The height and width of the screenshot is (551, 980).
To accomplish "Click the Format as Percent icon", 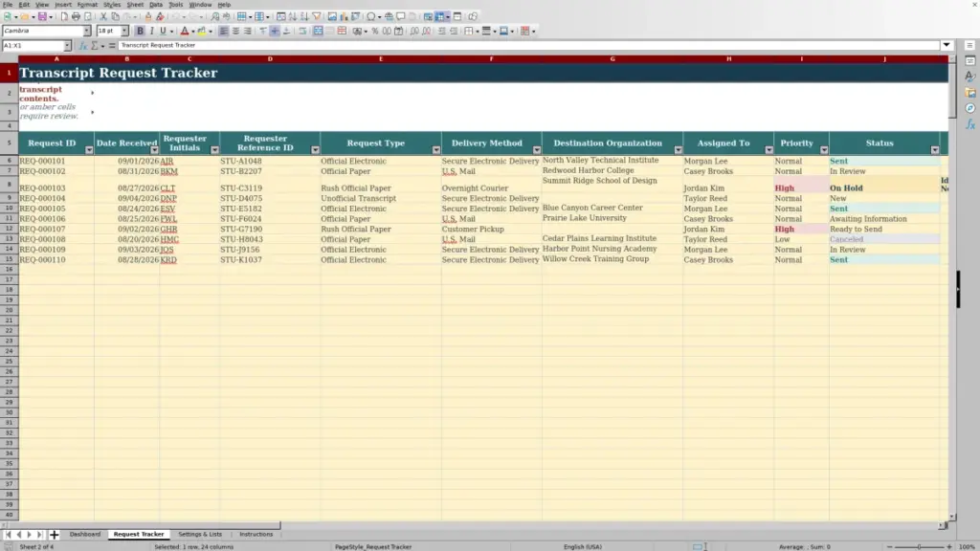I will pyautogui.click(x=375, y=31).
